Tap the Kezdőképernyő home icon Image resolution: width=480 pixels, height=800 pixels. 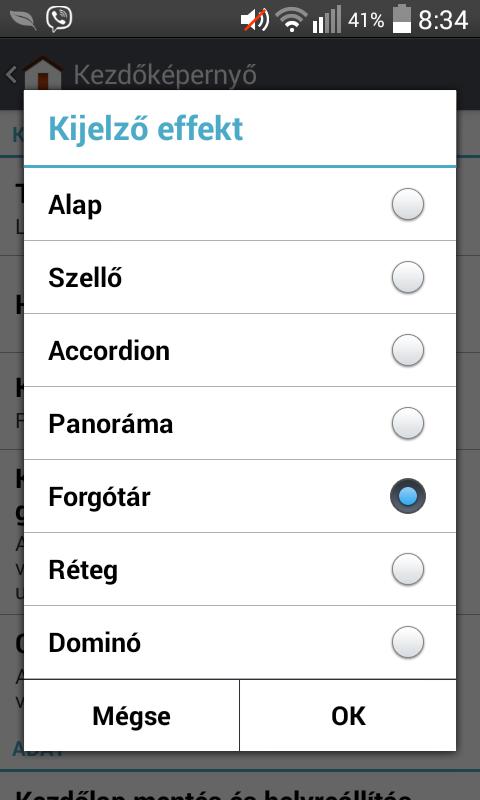pos(43,73)
